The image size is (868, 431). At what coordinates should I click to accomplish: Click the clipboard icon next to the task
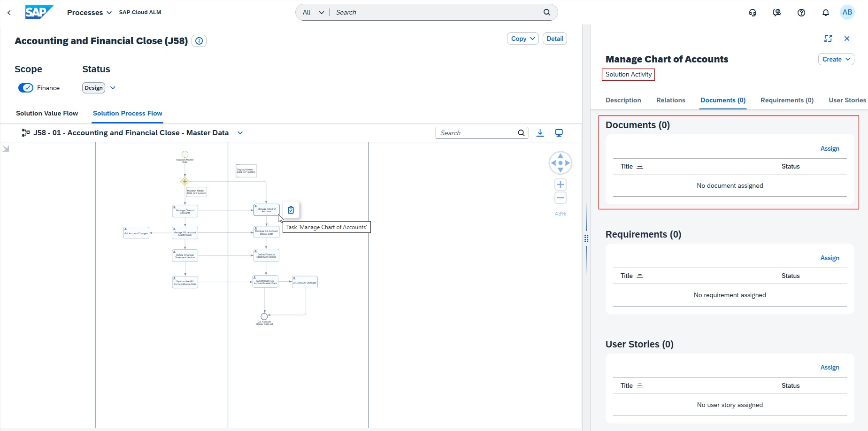[x=291, y=210]
